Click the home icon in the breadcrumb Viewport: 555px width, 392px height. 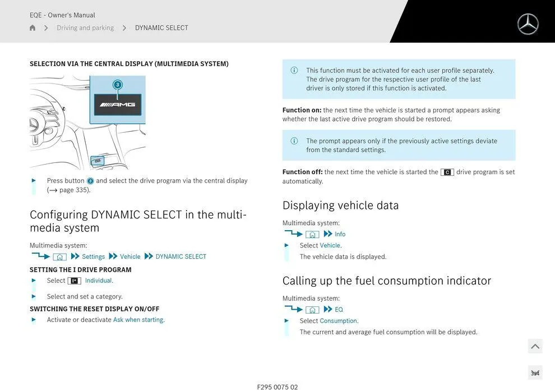(33, 28)
